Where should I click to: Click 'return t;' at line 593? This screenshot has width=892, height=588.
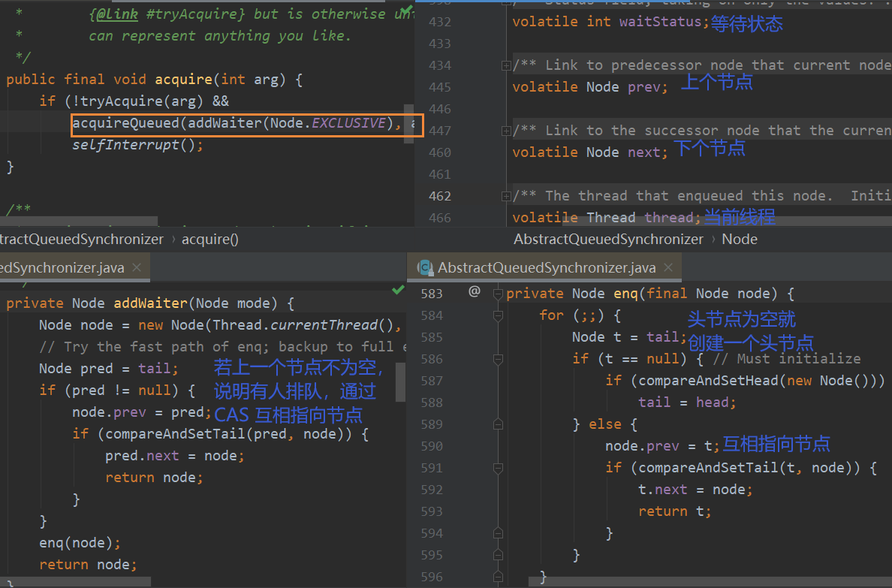tap(675, 511)
